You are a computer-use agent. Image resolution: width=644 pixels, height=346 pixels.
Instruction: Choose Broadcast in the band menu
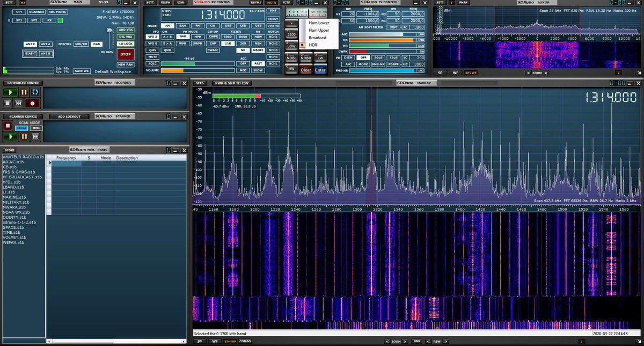(x=318, y=38)
